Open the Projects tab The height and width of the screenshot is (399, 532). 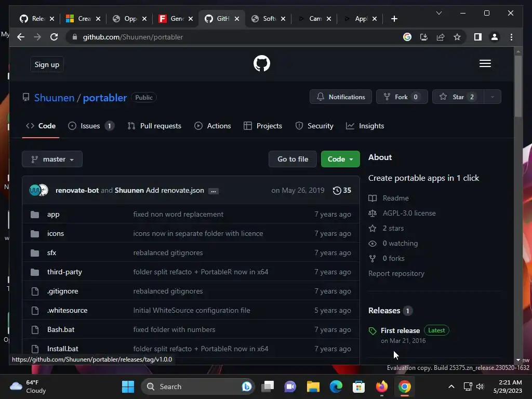(x=263, y=126)
